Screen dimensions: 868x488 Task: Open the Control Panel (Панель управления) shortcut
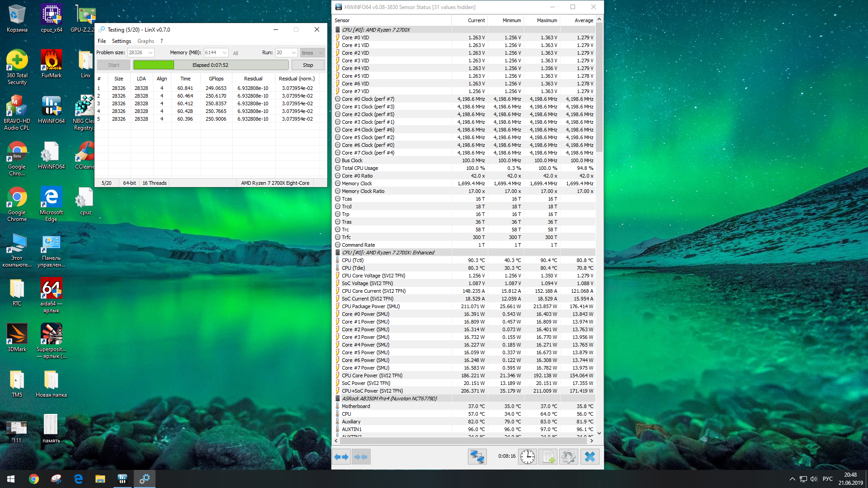coord(52,249)
